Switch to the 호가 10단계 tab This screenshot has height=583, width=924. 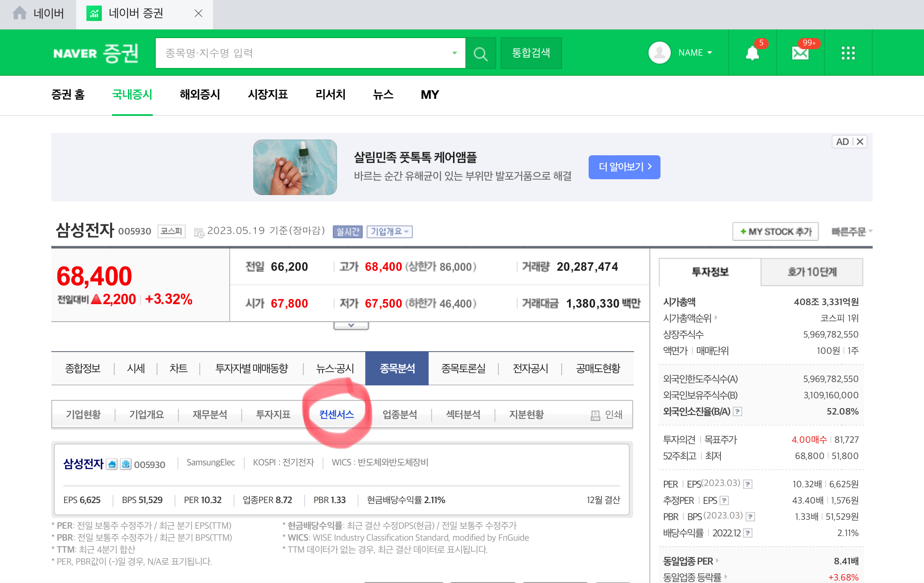point(812,272)
